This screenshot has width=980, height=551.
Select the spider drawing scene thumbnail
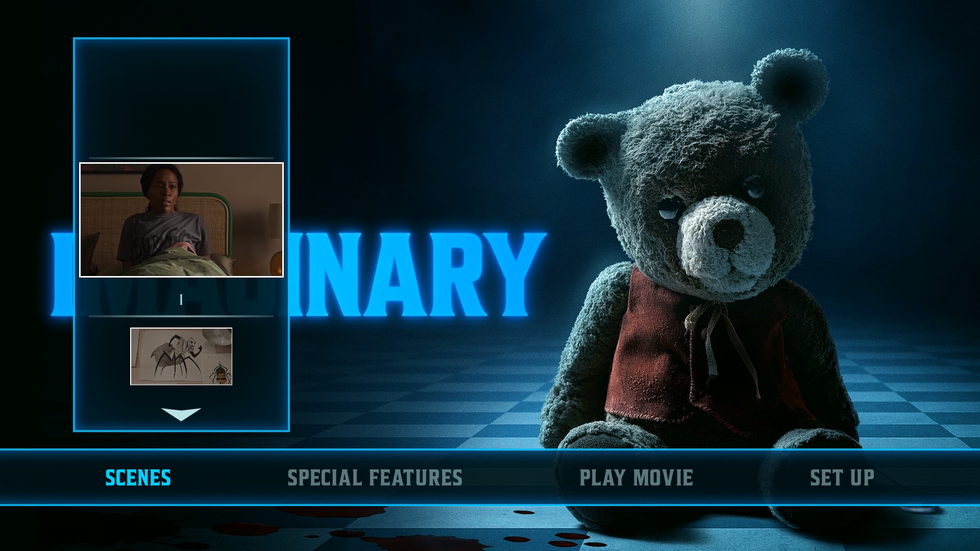[181, 356]
